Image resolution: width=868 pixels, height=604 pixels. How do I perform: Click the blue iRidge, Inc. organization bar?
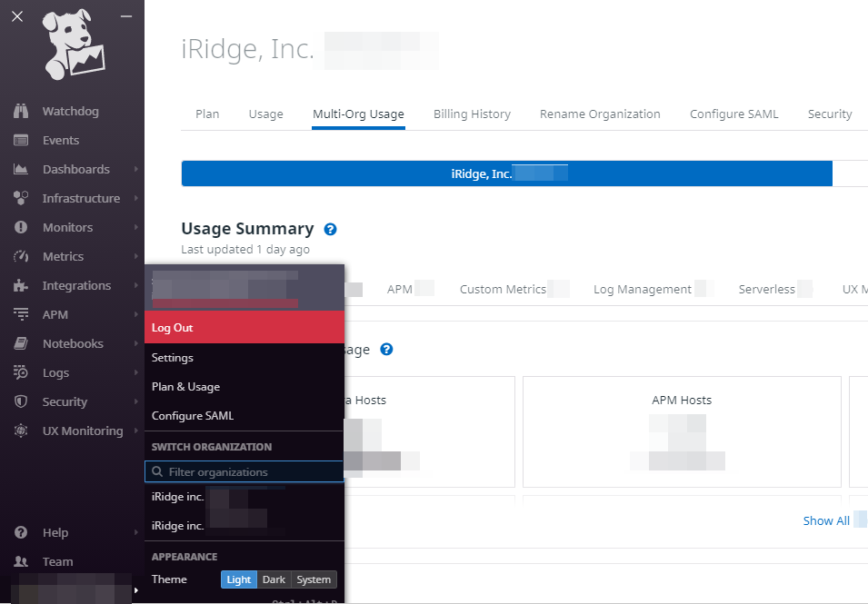pos(506,173)
